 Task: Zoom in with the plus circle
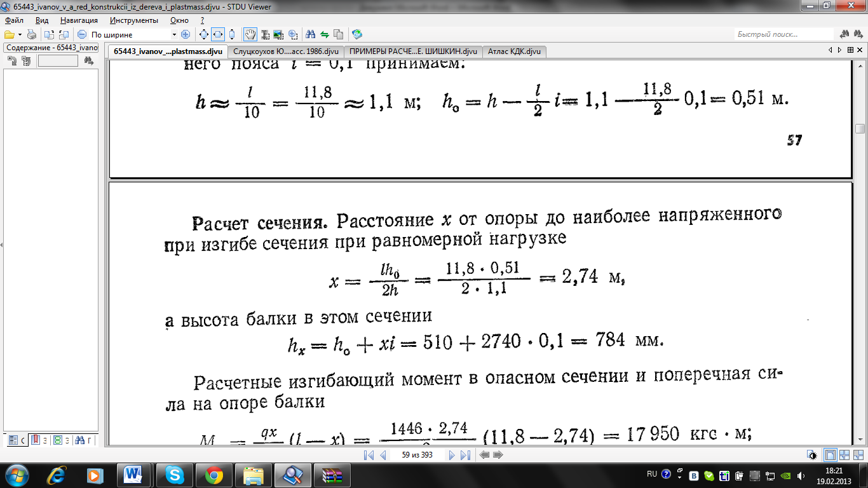tap(186, 34)
